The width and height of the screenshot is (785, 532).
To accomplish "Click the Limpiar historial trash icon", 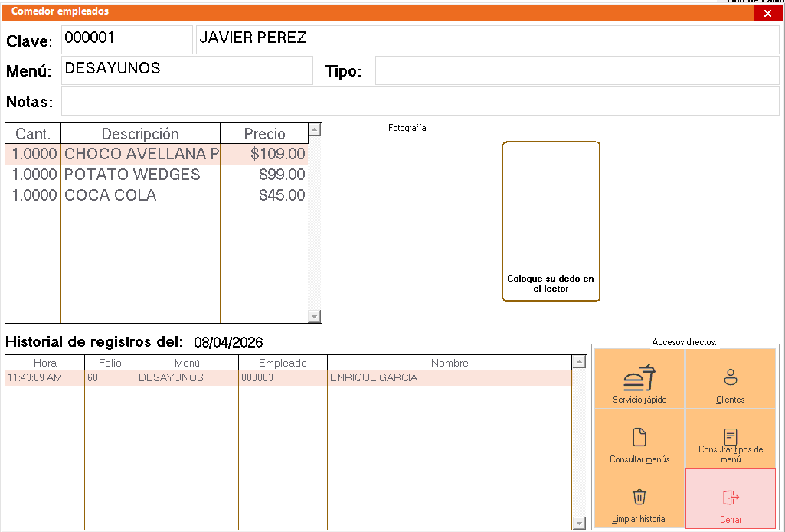I will click(639, 498).
